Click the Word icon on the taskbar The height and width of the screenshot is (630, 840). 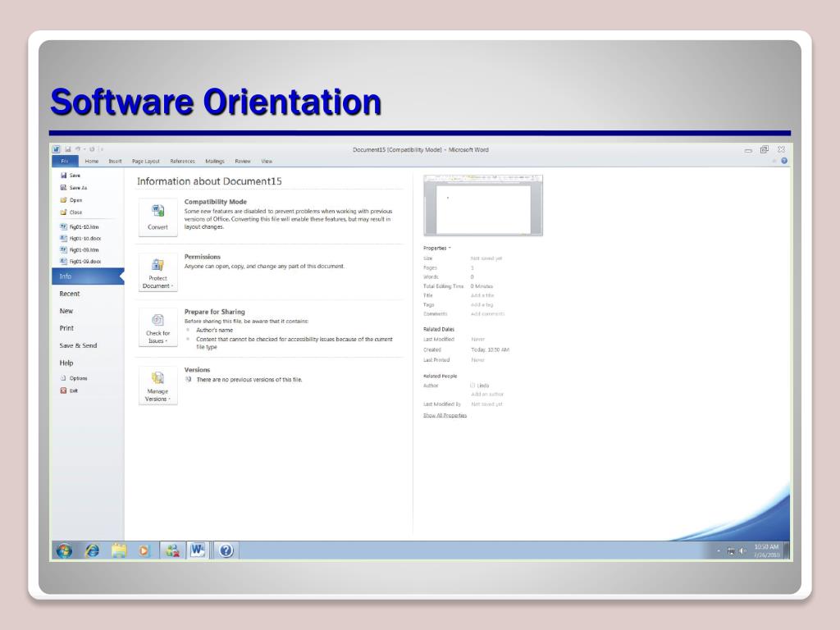click(198, 550)
